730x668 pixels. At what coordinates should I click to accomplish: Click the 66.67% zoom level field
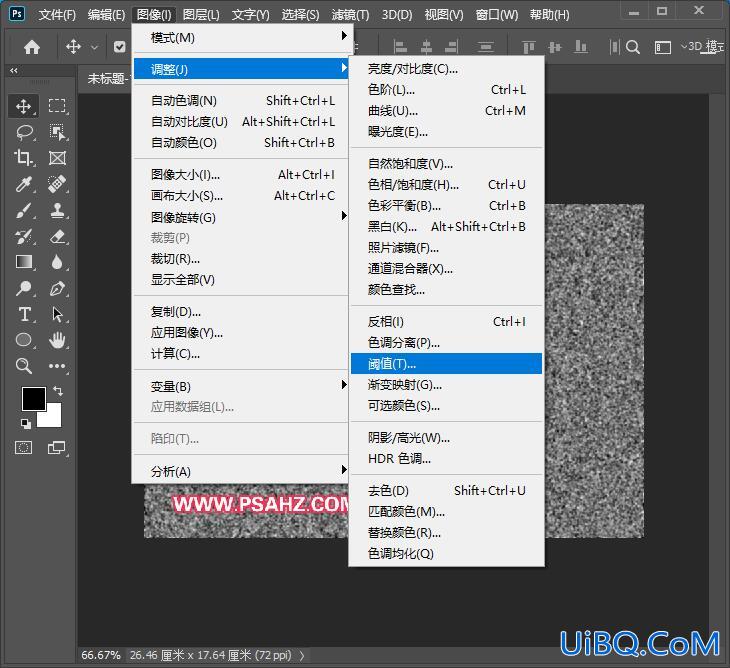click(101, 655)
